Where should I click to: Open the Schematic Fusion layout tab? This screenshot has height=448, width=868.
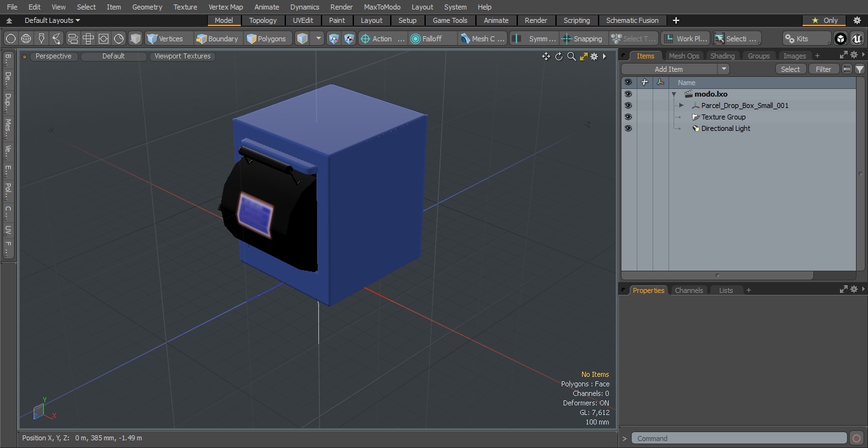pos(632,20)
